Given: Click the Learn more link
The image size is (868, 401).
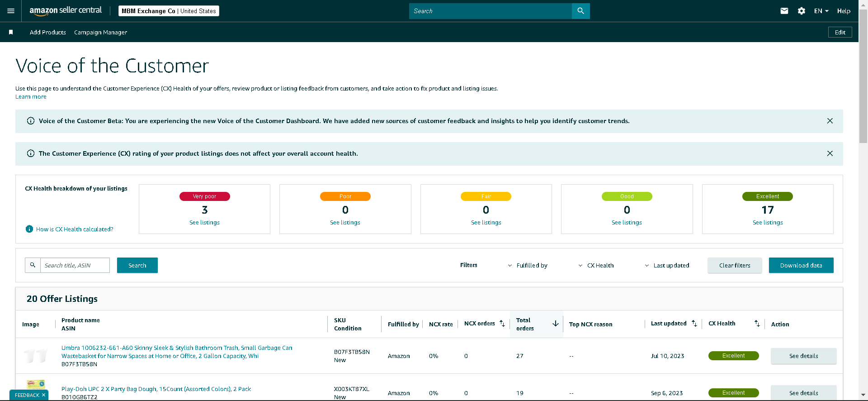Looking at the screenshot, I should (31, 96).
